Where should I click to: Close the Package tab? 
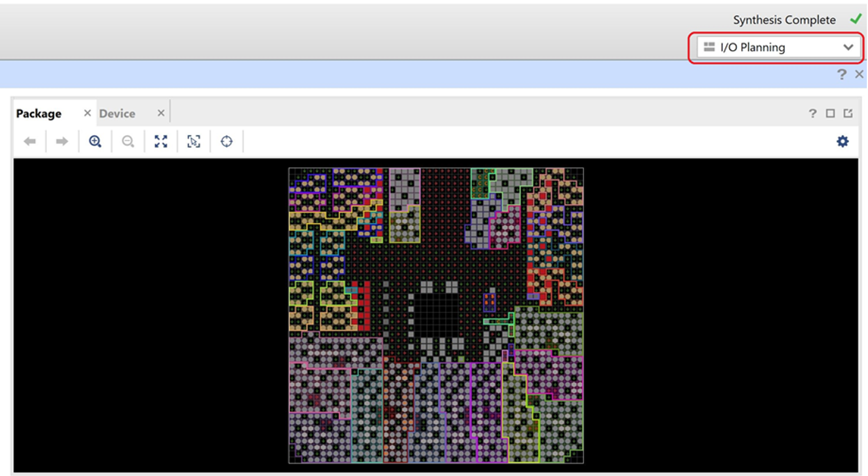pyautogui.click(x=87, y=113)
